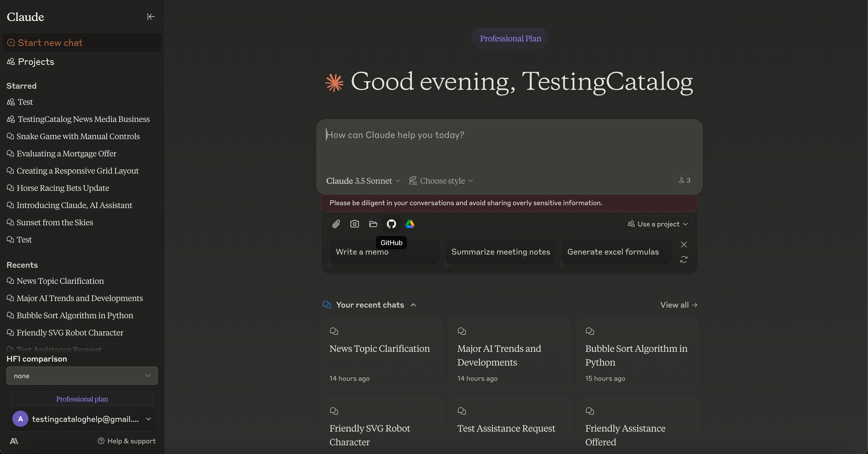Open TestingCatalog News Media Business project

pos(79,119)
